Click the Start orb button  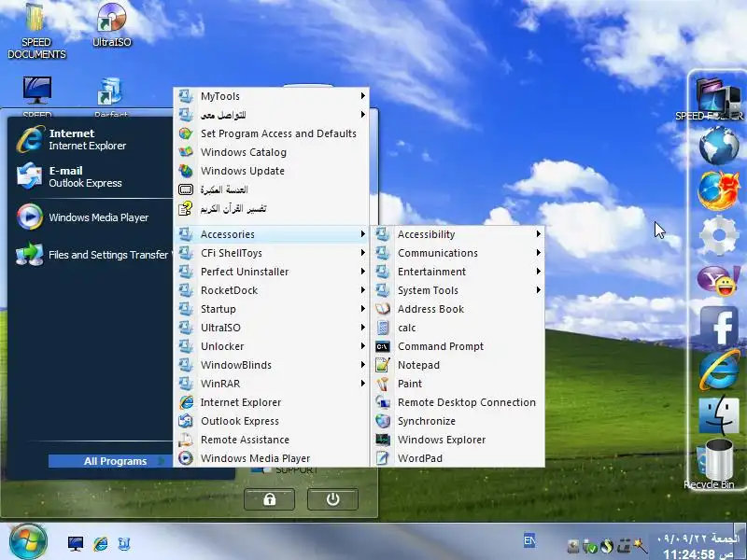click(28, 542)
